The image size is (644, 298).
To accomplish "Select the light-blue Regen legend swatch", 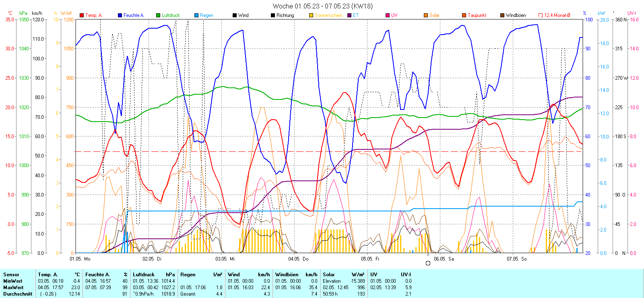I will click(x=196, y=15).
